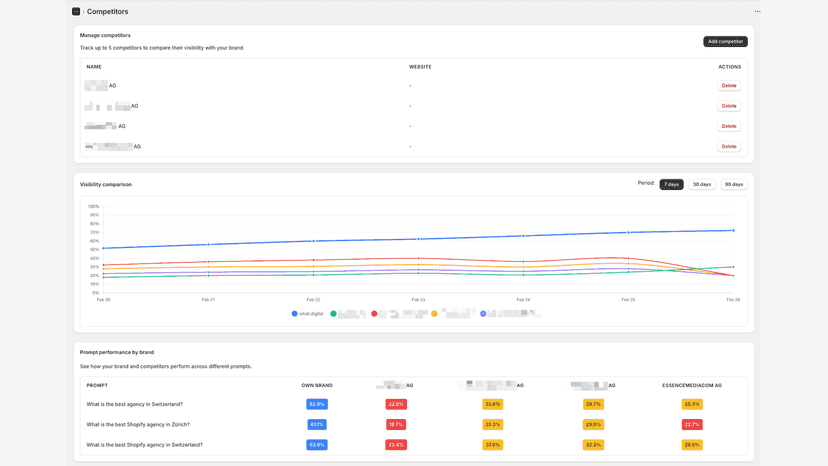Click the Competitors breadcrumb title
This screenshot has height=466, width=828.
(x=107, y=11)
